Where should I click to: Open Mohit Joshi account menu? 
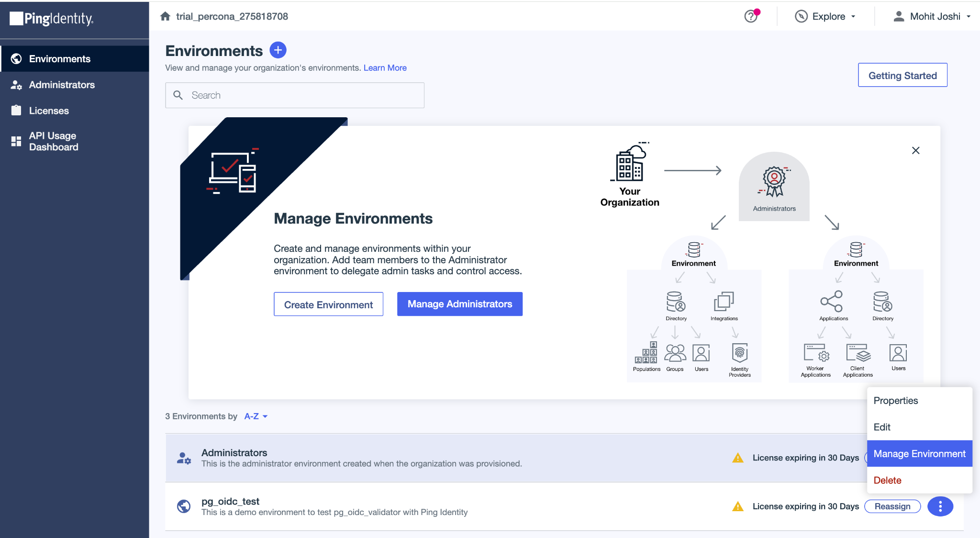click(x=932, y=16)
